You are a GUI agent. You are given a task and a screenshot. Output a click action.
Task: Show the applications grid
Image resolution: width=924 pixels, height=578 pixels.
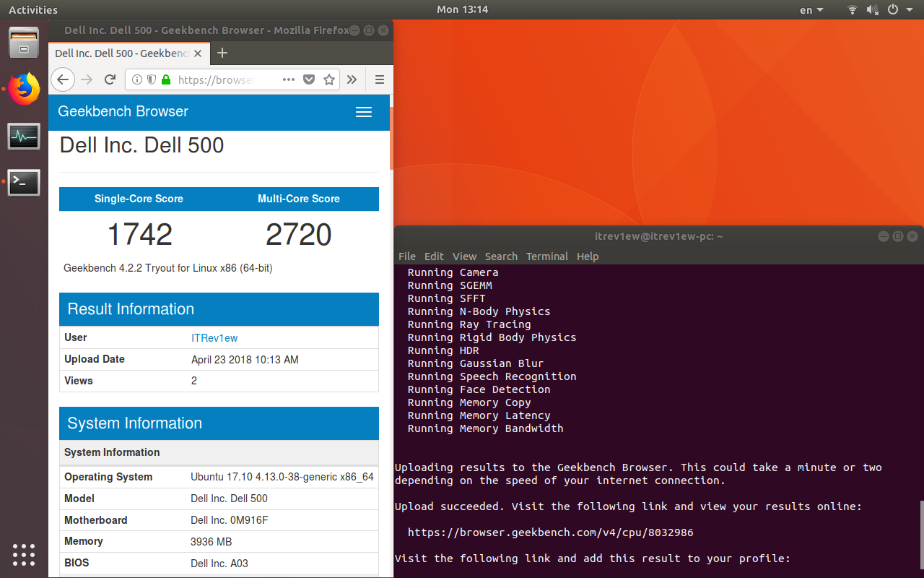click(x=24, y=554)
